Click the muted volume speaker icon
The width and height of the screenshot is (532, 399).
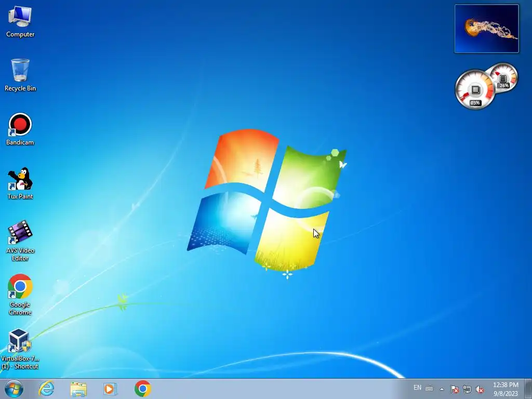(x=480, y=389)
